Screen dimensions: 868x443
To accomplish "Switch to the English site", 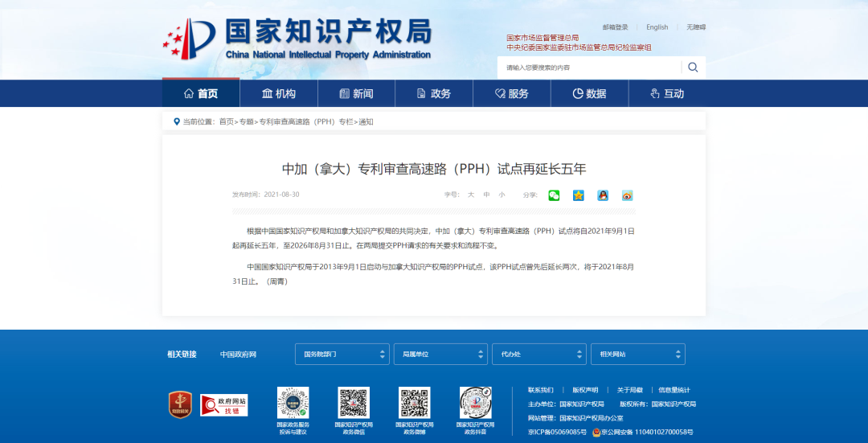I will pos(657,27).
